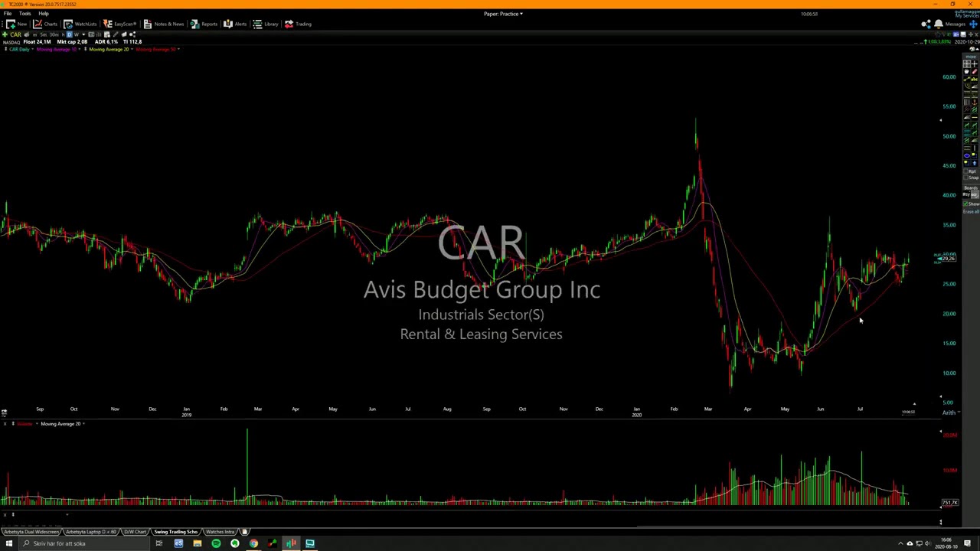Close the Volume indicator pane
The image size is (980, 551).
[5, 424]
